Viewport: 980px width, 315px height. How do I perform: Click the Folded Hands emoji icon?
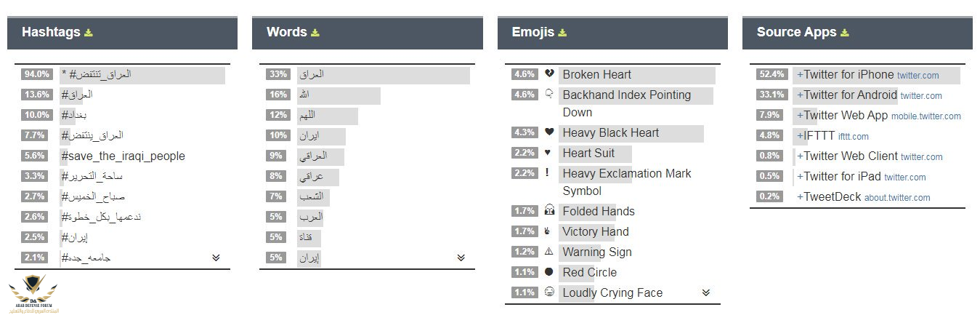pyautogui.click(x=550, y=211)
